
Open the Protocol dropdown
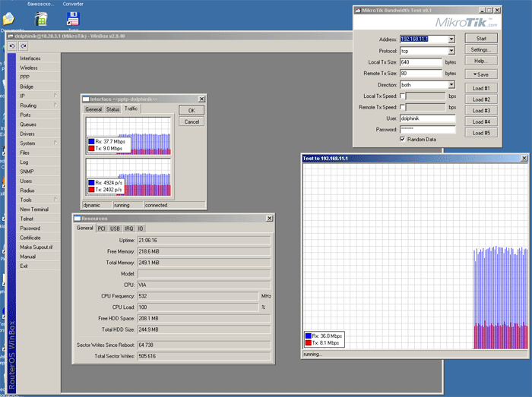451,51
